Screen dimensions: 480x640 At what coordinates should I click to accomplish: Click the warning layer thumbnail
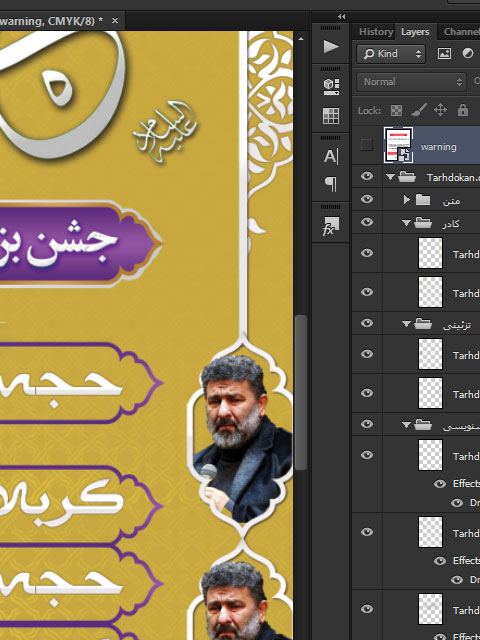(398, 145)
